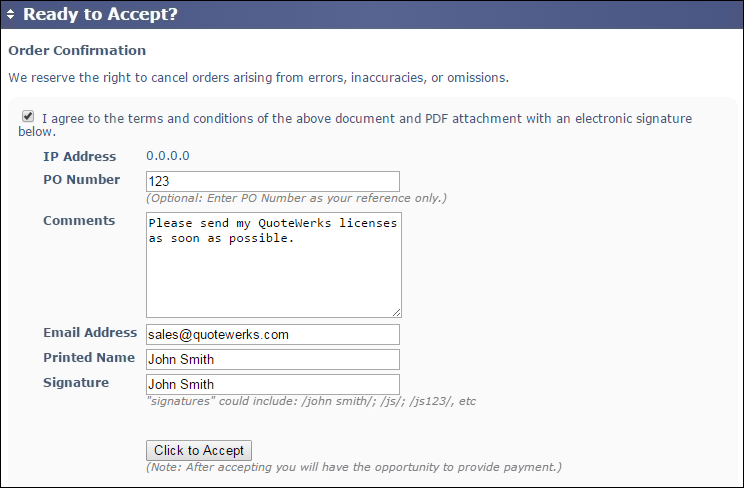Click the Email Address label
Image resolution: width=744 pixels, height=488 pixels.
click(x=89, y=333)
